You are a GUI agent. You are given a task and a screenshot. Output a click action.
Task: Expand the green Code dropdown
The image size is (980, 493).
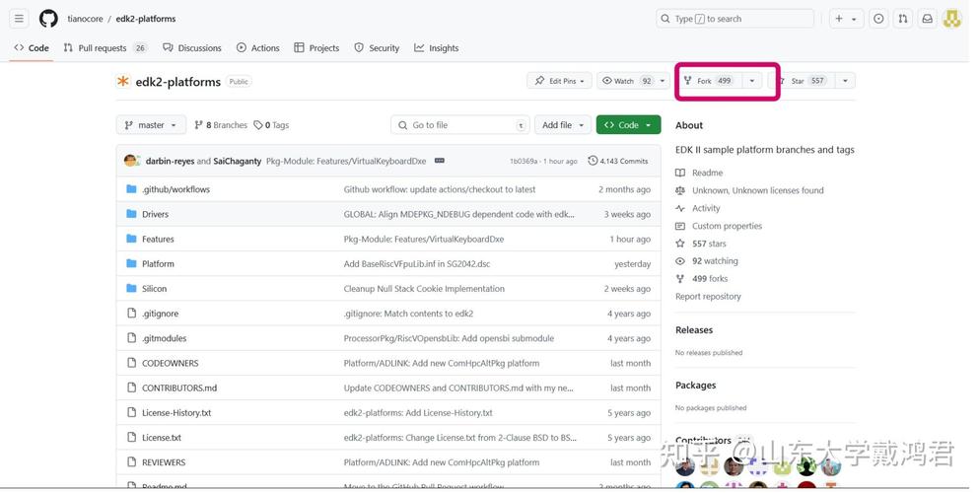[628, 125]
